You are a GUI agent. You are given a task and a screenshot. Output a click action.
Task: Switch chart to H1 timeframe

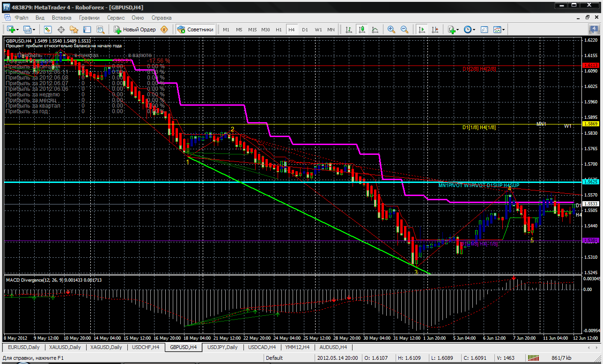[x=279, y=29]
